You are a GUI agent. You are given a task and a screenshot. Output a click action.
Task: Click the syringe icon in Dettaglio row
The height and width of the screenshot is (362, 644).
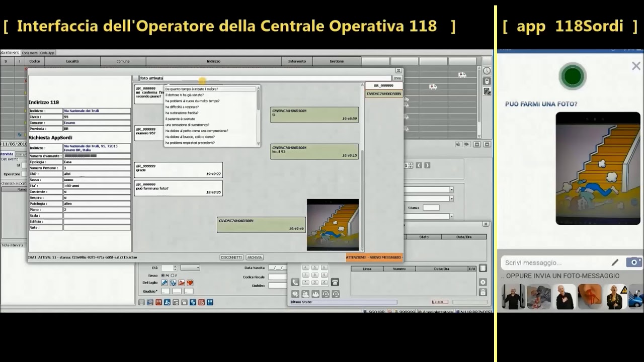click(165, 283)
